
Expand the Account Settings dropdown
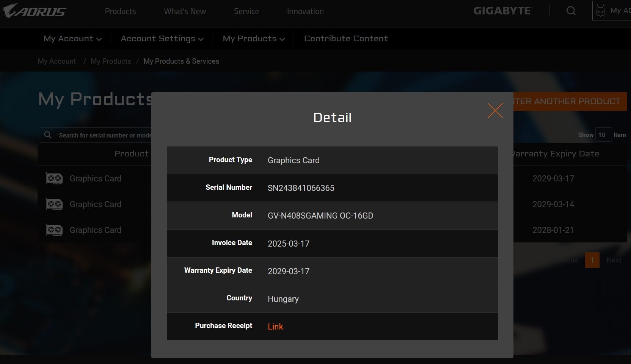tap(162, 39)
